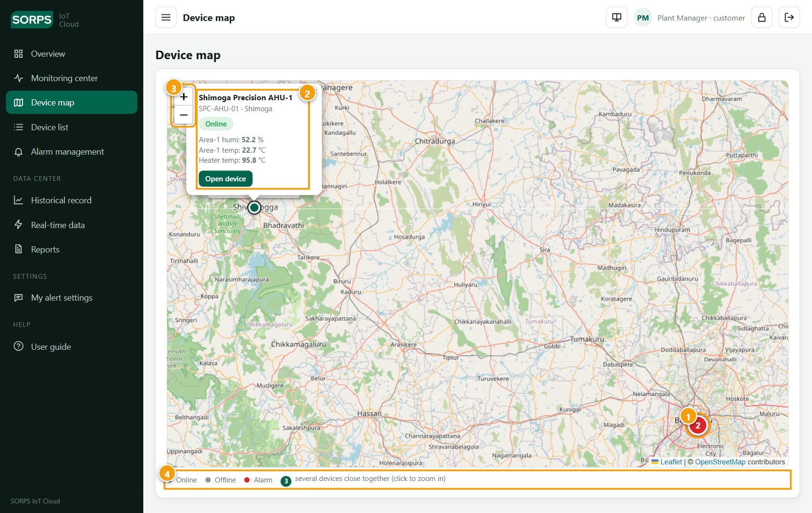Click the lock icon in the header

coord(762,18)
